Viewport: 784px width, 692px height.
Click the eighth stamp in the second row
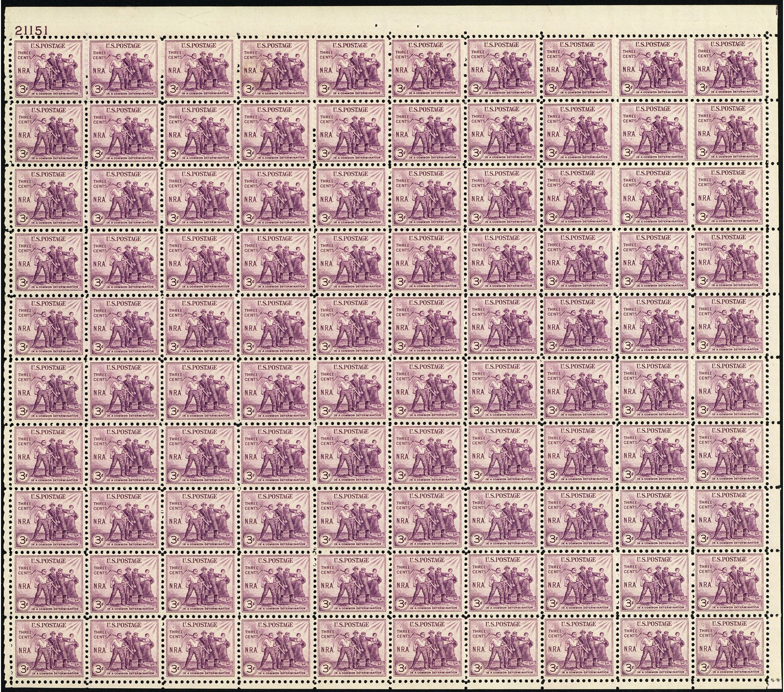pyautogui.click(x=577, y=132)
